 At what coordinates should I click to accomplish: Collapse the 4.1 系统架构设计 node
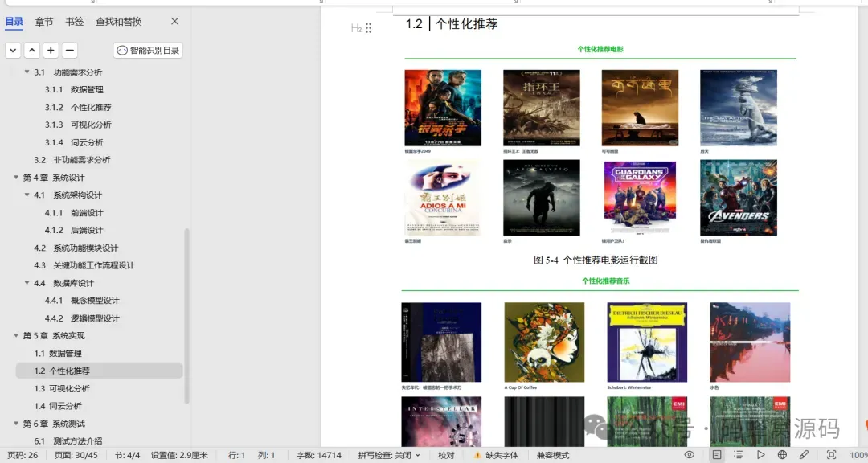tap(27, 195)
